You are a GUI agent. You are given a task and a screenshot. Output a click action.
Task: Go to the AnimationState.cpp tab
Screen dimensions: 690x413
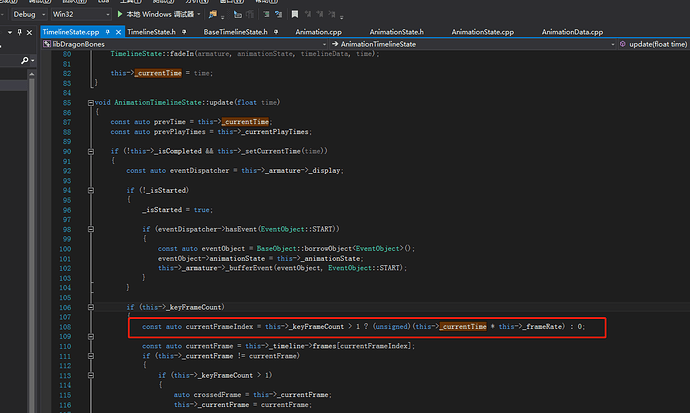coord(483,32)
